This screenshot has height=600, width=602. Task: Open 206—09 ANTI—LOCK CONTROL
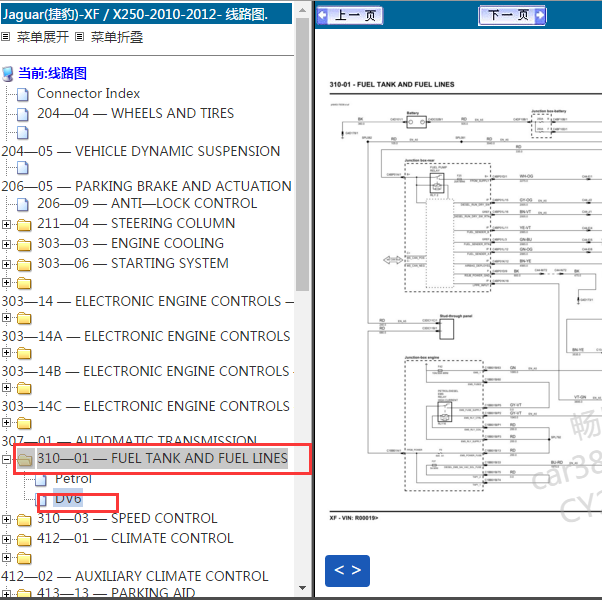click(x=147, y=203)
